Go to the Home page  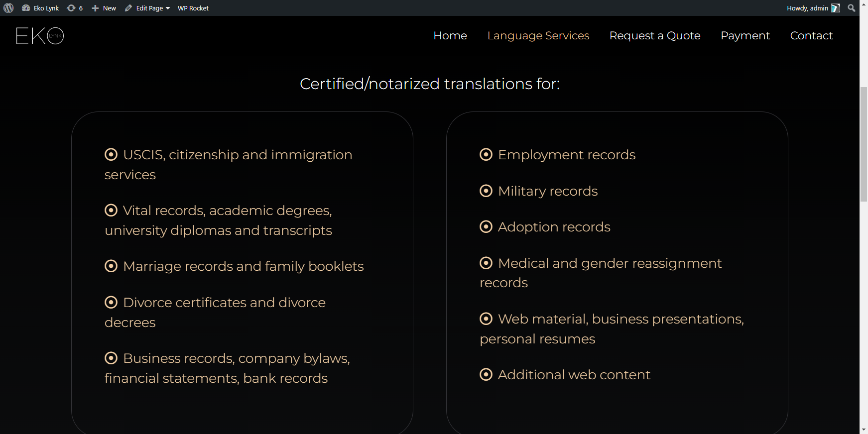450,36
